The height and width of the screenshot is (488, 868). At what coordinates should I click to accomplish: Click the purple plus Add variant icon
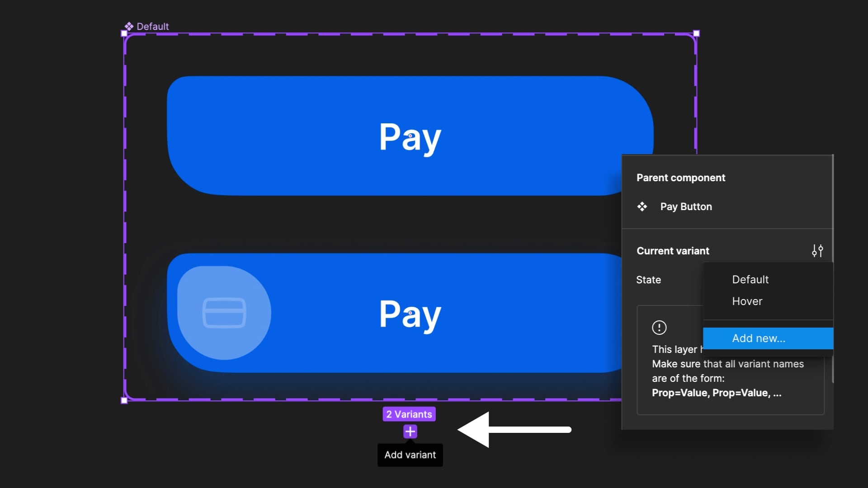410,432
